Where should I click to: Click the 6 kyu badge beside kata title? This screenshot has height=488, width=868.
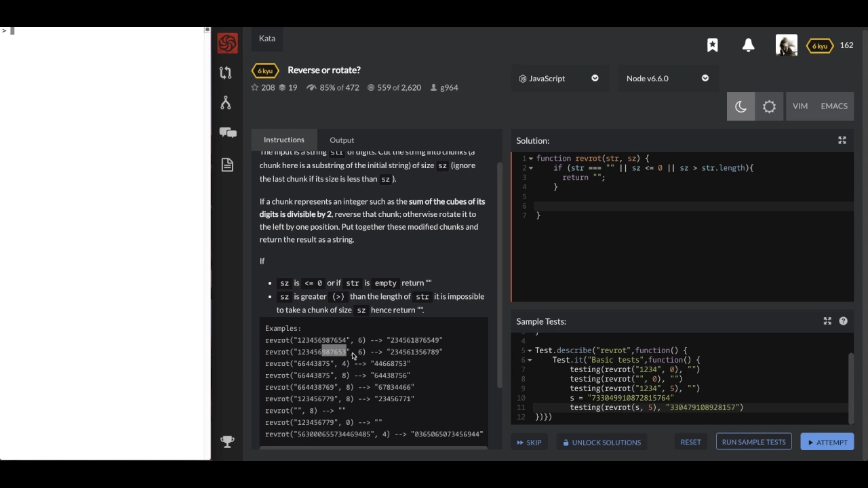coord(265,70)
